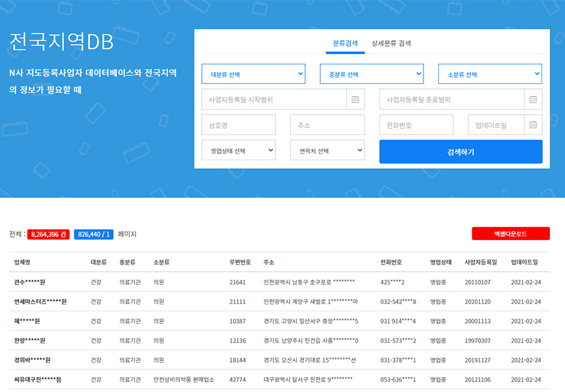
Task: Click the 전국지역DB page title
Action: [61, 42]
